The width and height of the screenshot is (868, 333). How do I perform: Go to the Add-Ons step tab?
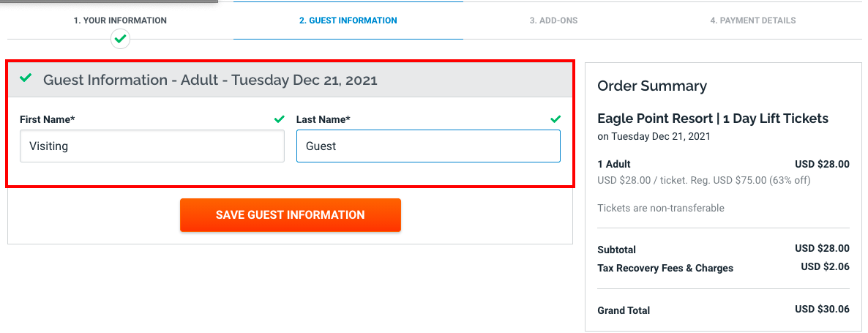click(553, 20)
